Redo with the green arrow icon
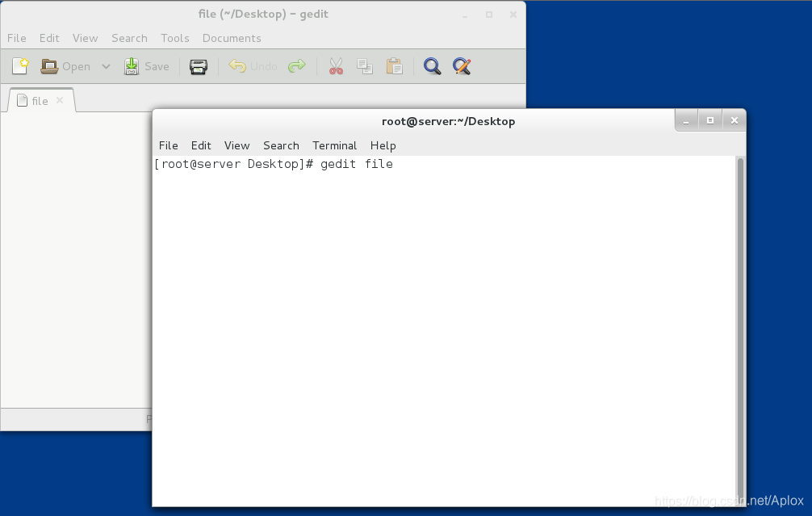This screenshot has height=516, width=812. 297,66
